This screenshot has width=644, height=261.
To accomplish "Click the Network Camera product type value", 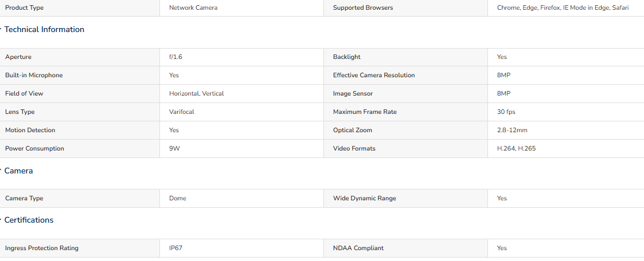I will pyautogui.click(x=193, y=8).
